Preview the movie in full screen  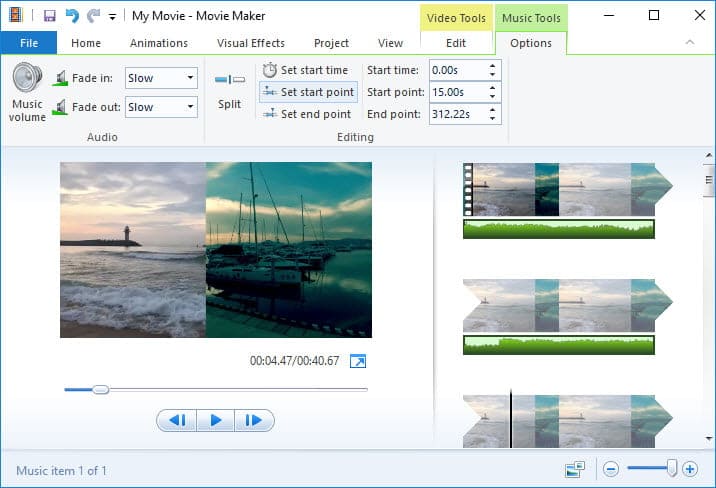[357, 361]
